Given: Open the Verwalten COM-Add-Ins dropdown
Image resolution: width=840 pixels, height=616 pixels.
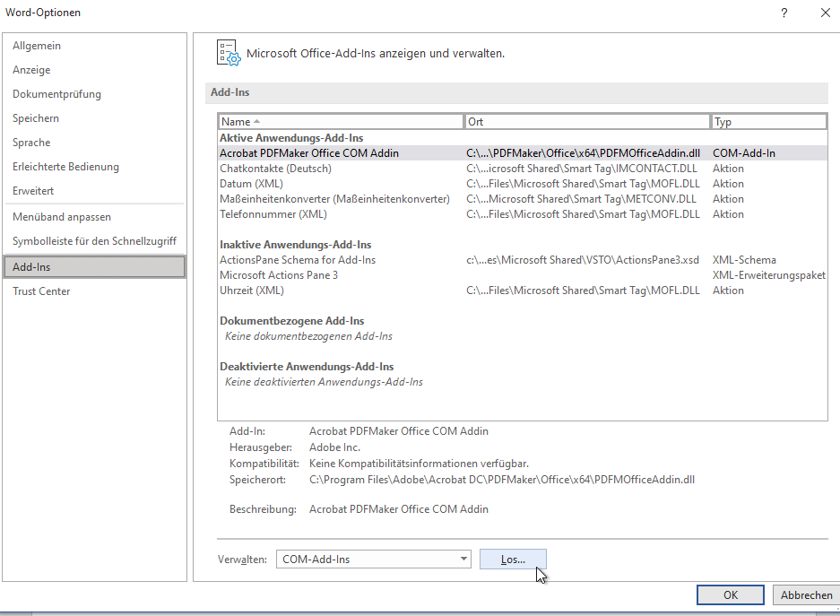Looking at the screenshot, I should pos(373,559).
